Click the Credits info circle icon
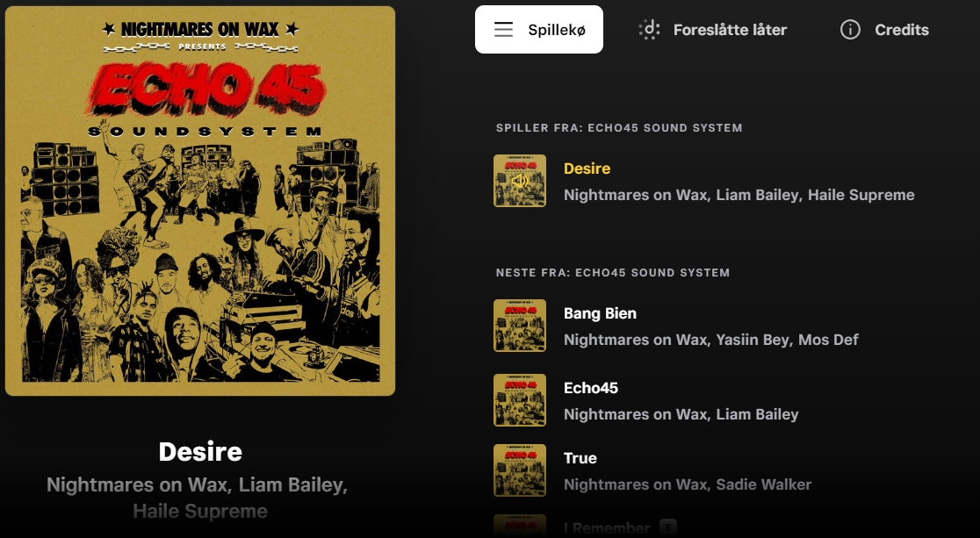 850,29
